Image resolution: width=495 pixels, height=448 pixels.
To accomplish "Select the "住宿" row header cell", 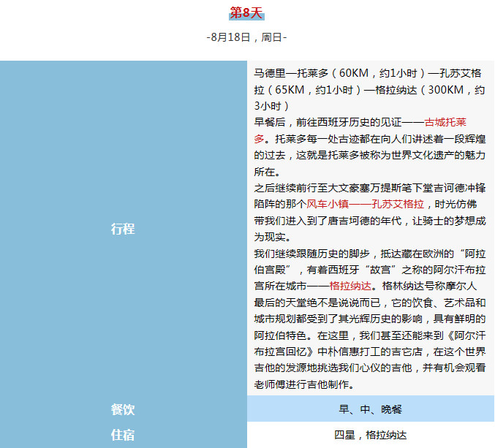I will tap(123, 435).
